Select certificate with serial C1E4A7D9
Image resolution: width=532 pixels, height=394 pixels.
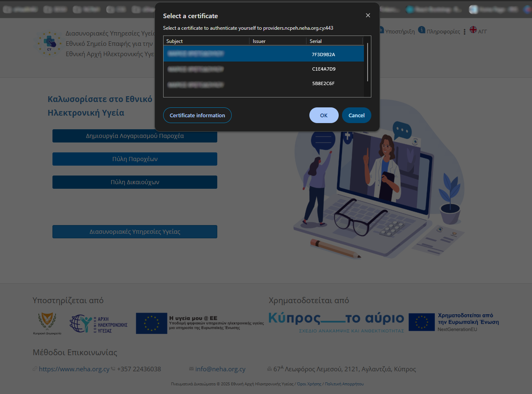[x=264, y=69]
